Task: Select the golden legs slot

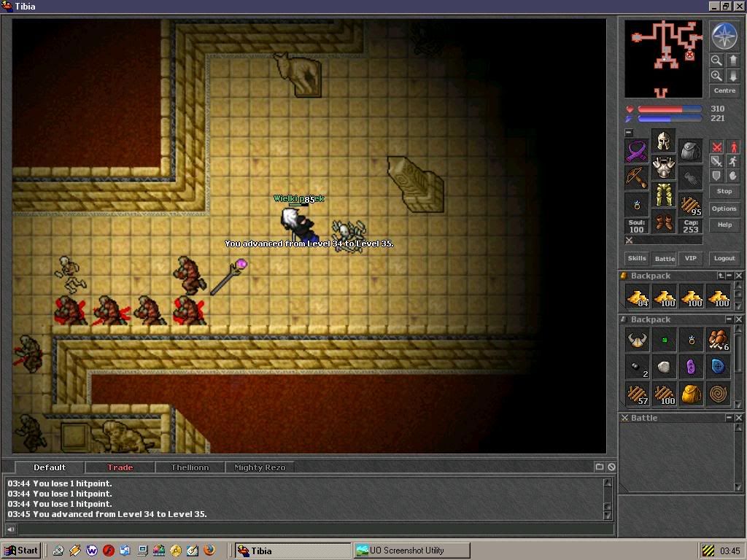Action: 664,194
